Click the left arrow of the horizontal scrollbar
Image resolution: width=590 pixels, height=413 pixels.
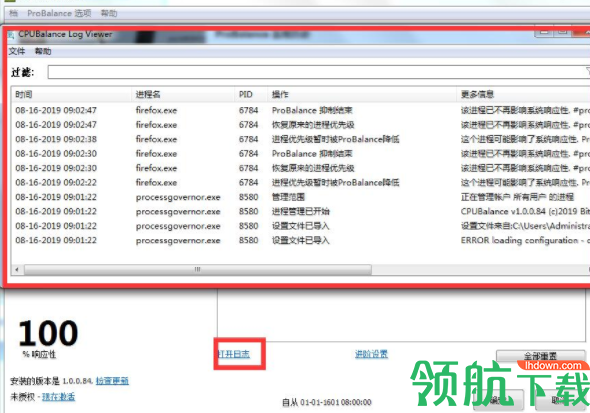[x=17, y=269]
